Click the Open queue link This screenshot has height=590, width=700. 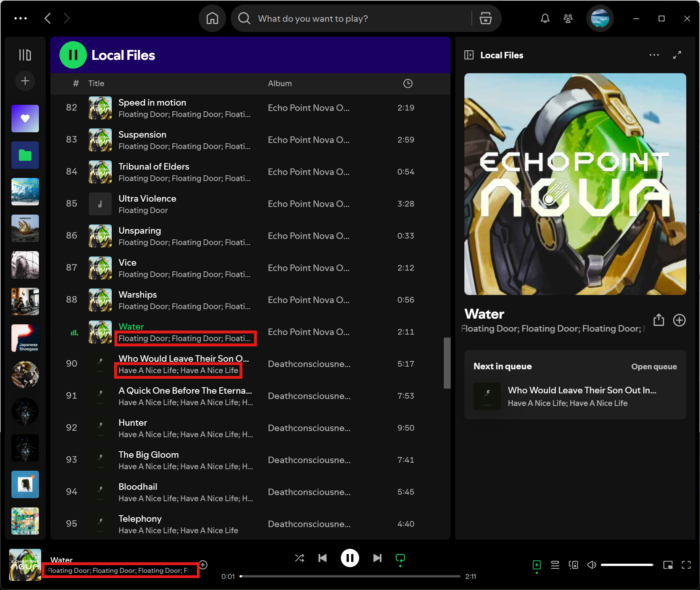[654, 367]
